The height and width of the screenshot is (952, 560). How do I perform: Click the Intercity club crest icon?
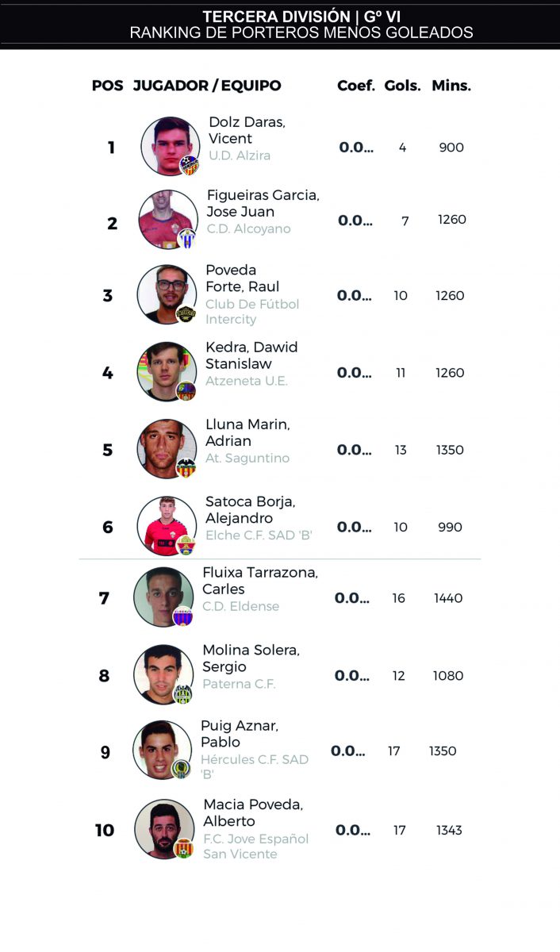click(x=186, y=314)
